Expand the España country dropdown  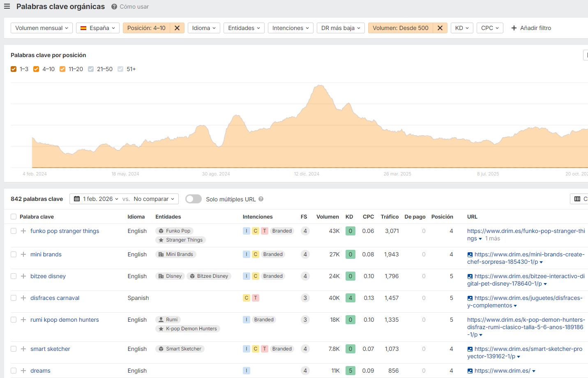[98, 28]
